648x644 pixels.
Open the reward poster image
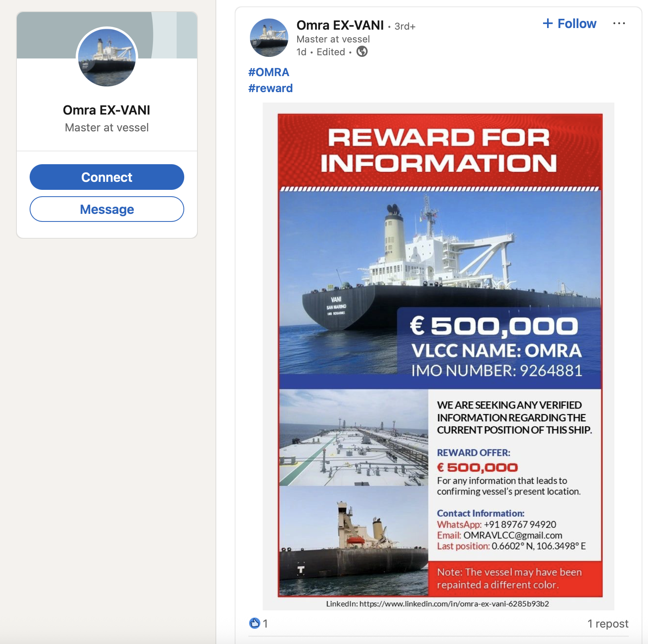click(x=439, y=356)
